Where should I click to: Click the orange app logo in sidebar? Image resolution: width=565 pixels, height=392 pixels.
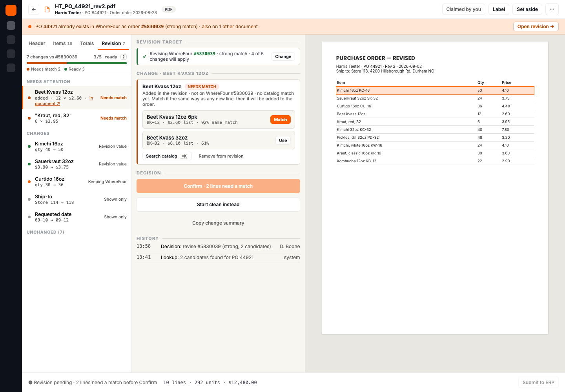click(x=11, y=10)
